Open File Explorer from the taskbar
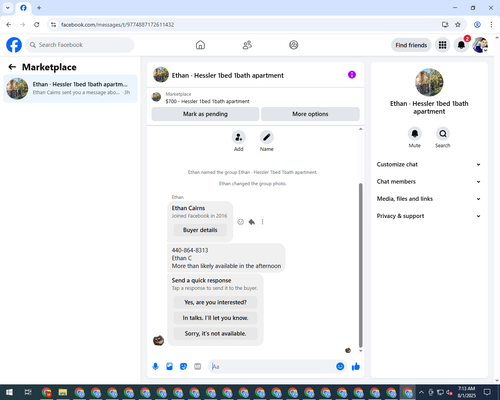This screenshot has height=400, width=500. pos(63,392)
